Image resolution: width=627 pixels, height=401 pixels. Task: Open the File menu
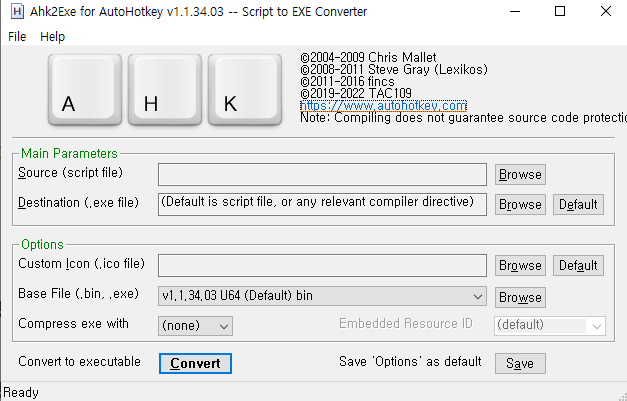[17, 37]
